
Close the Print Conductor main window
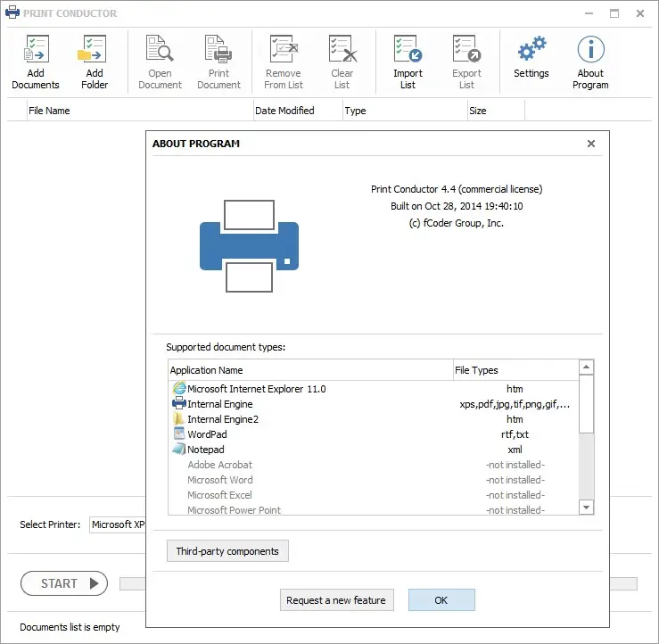click(x=640, y=13)
